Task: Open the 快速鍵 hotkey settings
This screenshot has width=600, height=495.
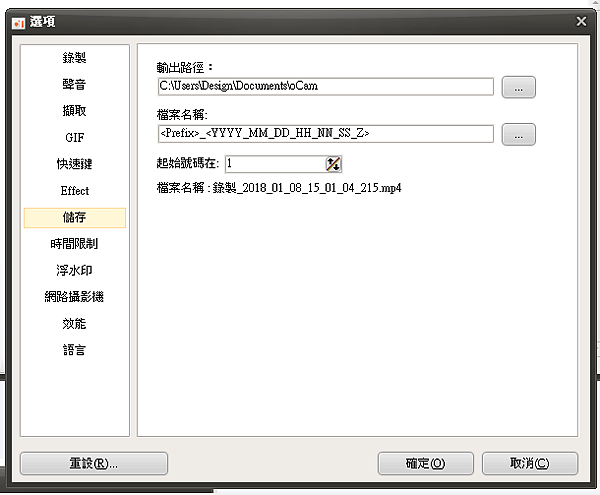Action: coord(74,164)
